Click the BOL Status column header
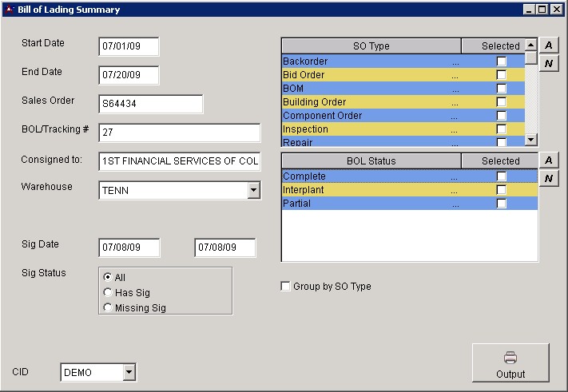The width and height of the screenshot is (568, 392). [x=371, y=161]
